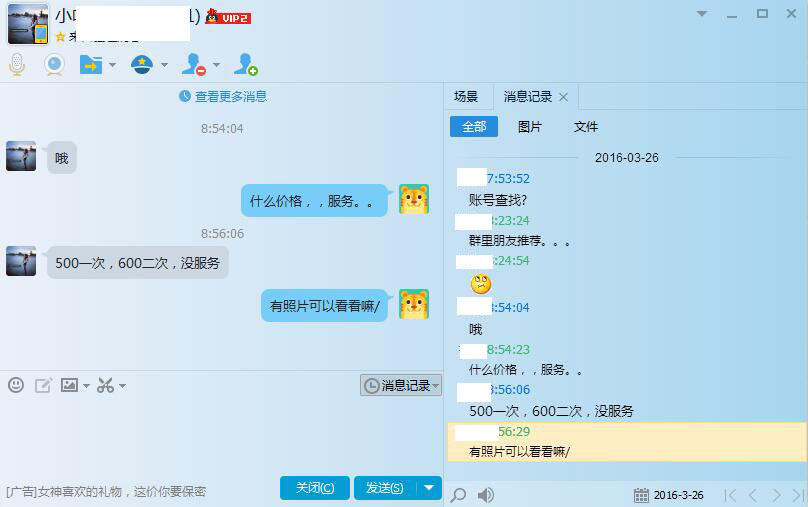Open the search magnifier in message history
The width and height of the screenshot is (808, 507).
point(458,495)
